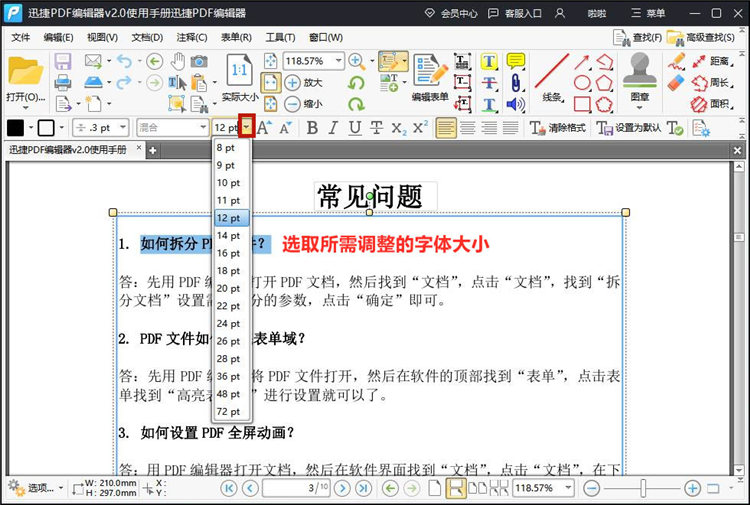This screenshot has height=505, width=750.
Task: Open the Stamp 图章 tool
Action: coord(640,77)
